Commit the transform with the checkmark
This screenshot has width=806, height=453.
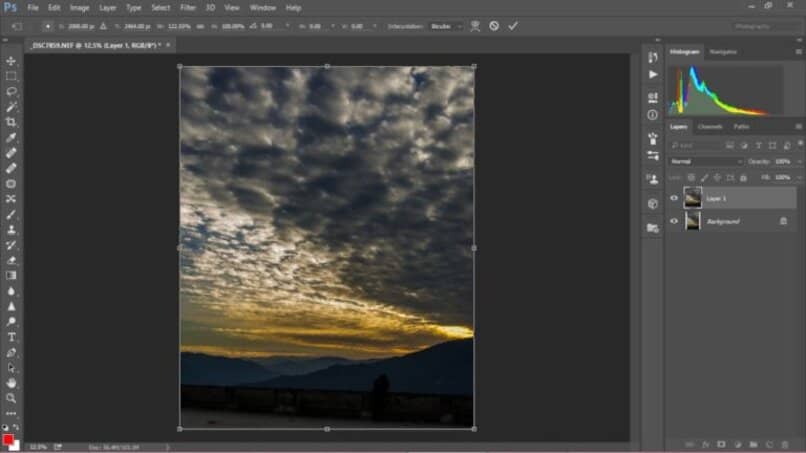coord(513,26)
